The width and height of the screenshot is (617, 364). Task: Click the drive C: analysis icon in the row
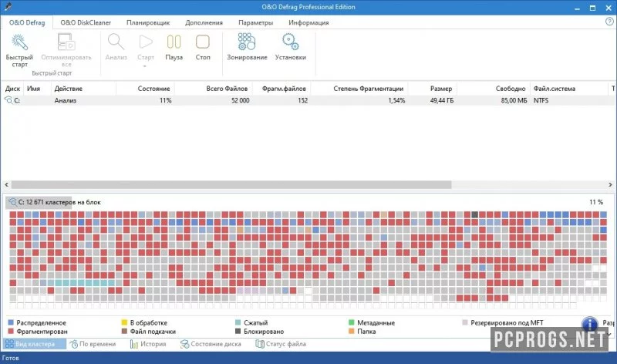[x=8, y=100]
